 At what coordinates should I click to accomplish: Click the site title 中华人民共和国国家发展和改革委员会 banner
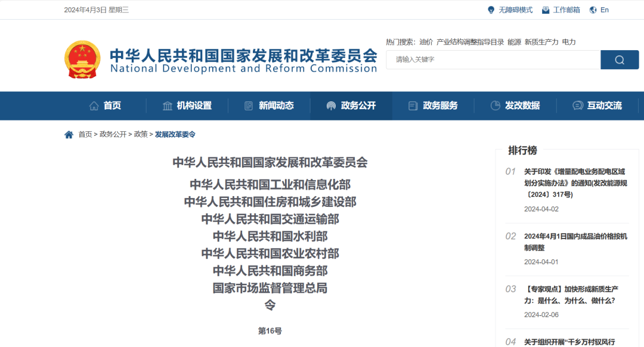(x=243, y=60)
